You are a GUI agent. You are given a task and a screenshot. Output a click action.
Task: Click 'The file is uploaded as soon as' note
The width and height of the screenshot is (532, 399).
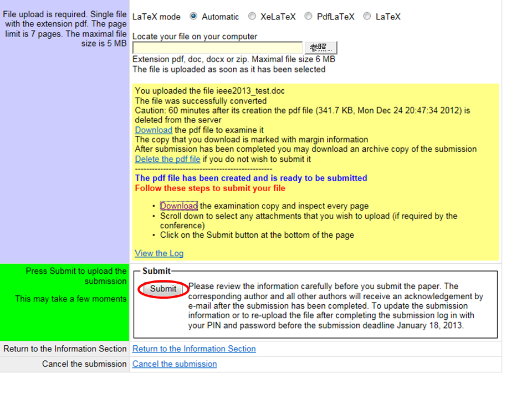229,69
